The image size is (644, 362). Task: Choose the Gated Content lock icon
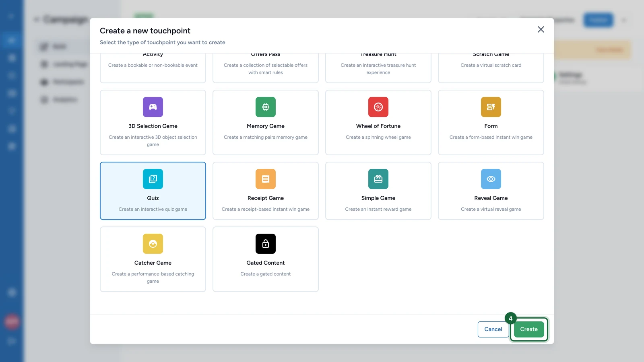pyautogui.click(x=266, y=244)
